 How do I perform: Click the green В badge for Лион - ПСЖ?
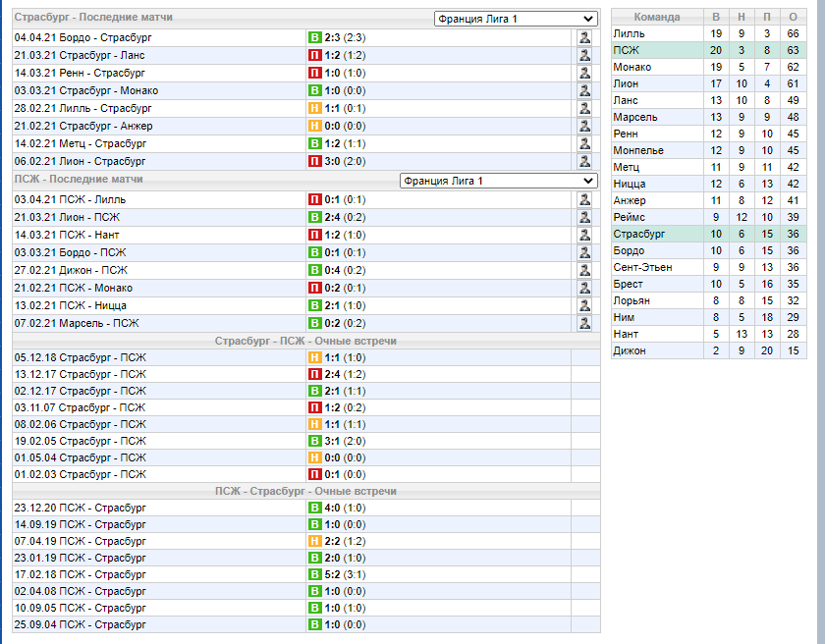coord(314,217)
